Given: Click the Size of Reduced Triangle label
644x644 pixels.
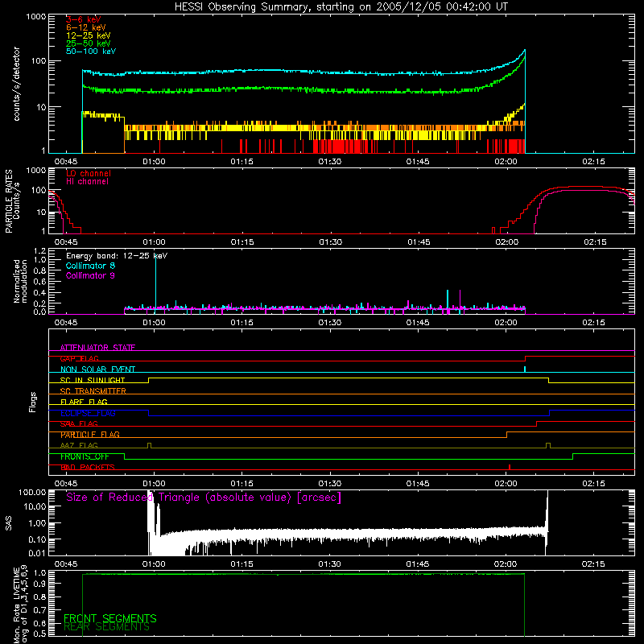Looking at the screenshot, I should coord(204,497).
